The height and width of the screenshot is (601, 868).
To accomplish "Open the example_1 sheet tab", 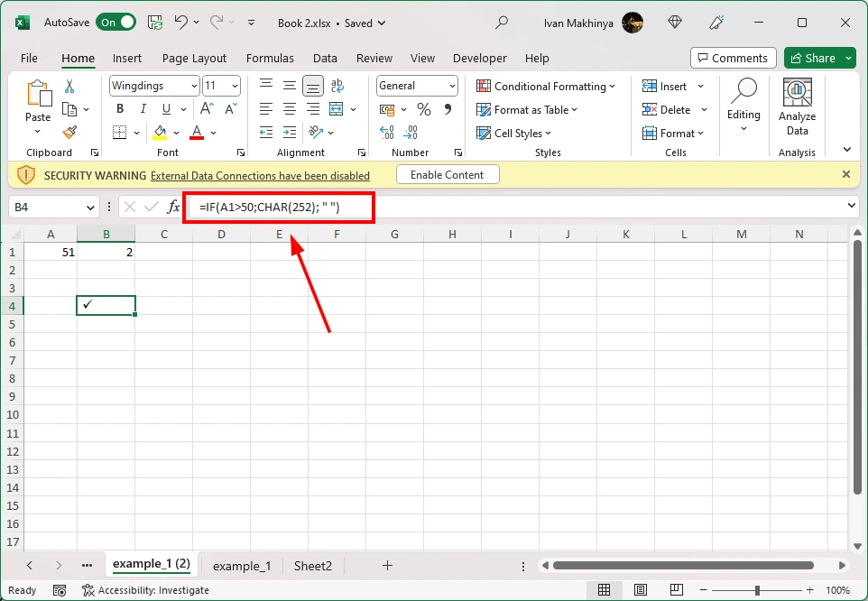I will point(242,566).
